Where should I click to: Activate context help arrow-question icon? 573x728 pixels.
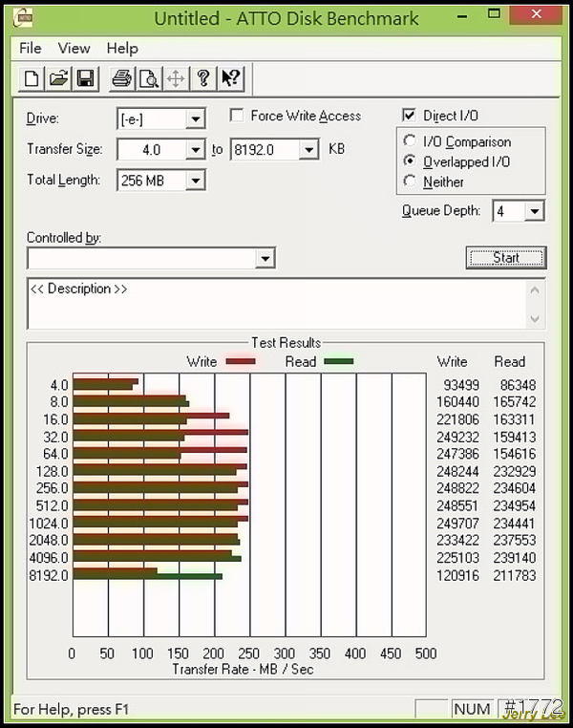tap(230, 78)
